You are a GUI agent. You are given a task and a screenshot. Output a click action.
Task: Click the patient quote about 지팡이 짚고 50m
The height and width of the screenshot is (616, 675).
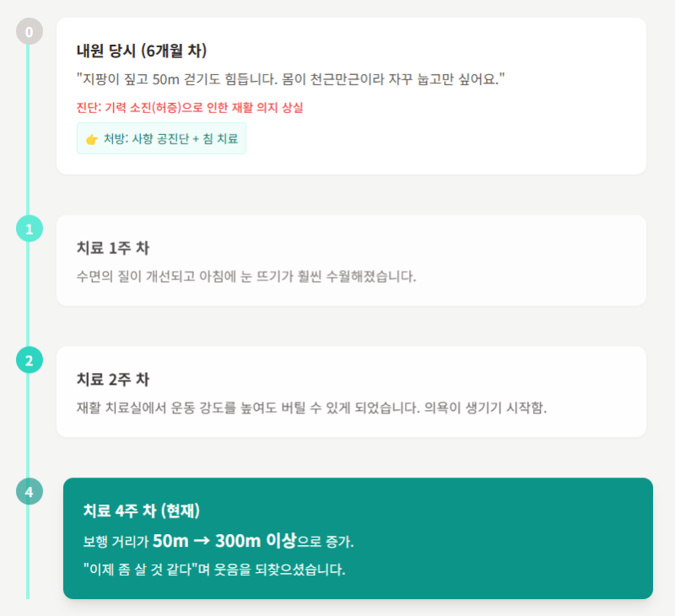click(290, 79)
